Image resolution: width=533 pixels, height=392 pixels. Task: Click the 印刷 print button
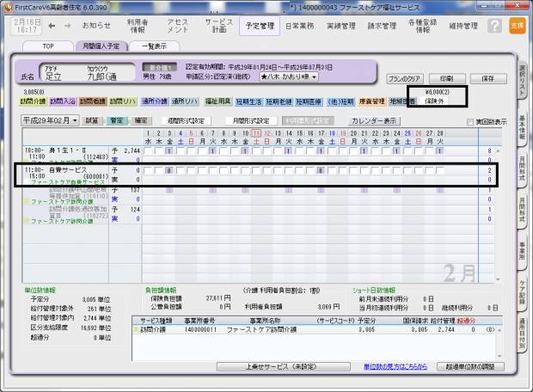(x=447, y=77)
